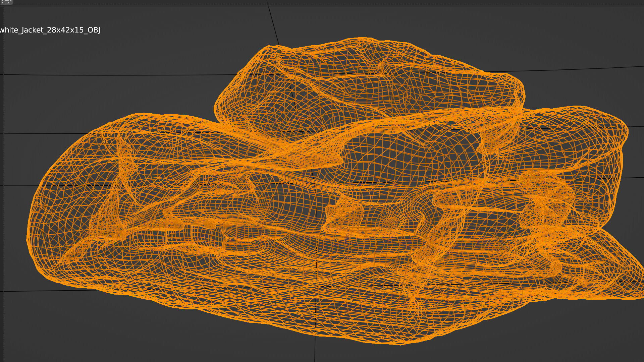Click the white_Jacket_28x42x15_OBJ object name label
The width and height of the screenshot is (644, 362).
coord(50,30)
